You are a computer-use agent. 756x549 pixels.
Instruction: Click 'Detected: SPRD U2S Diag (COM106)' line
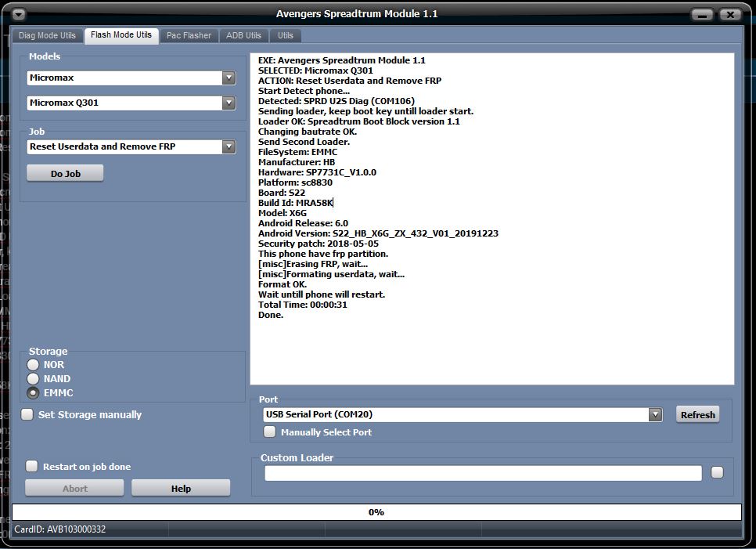click(337, 101)
